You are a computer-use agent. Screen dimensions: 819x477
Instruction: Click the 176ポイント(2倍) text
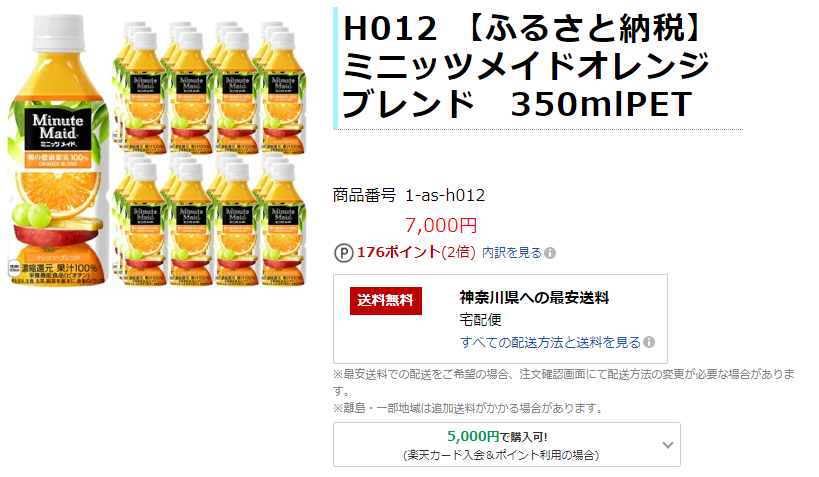pos(416,252)
